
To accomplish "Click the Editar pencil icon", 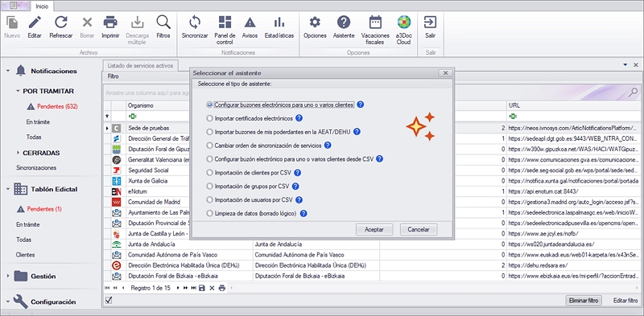I will [35, 22].
